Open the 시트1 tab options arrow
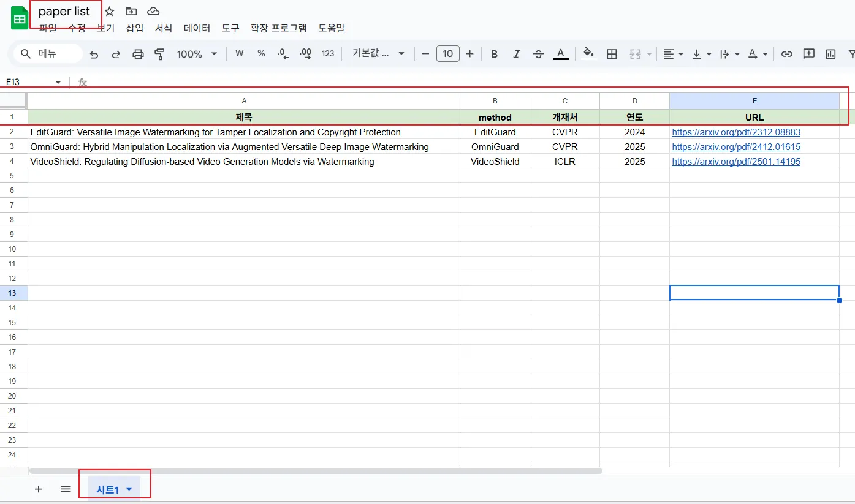This screenshot has width=855, height=504. coord(129,490)
